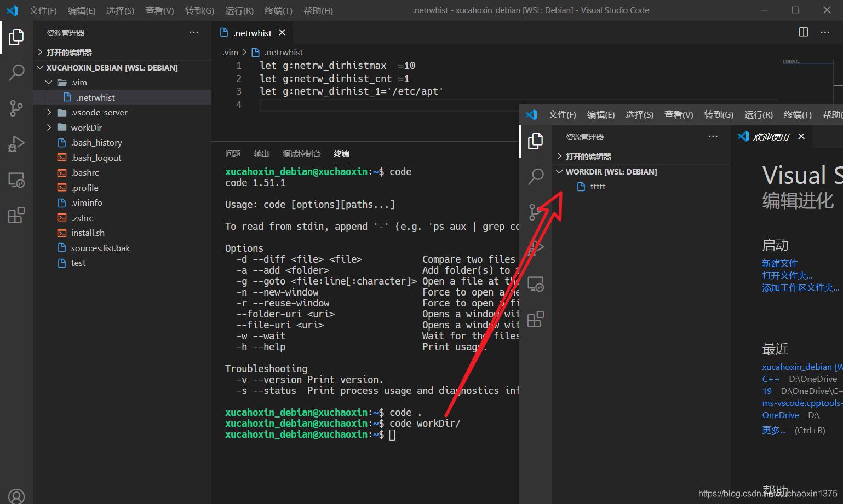Open Explorer icon in WORKDIR window

pos(535,141)
